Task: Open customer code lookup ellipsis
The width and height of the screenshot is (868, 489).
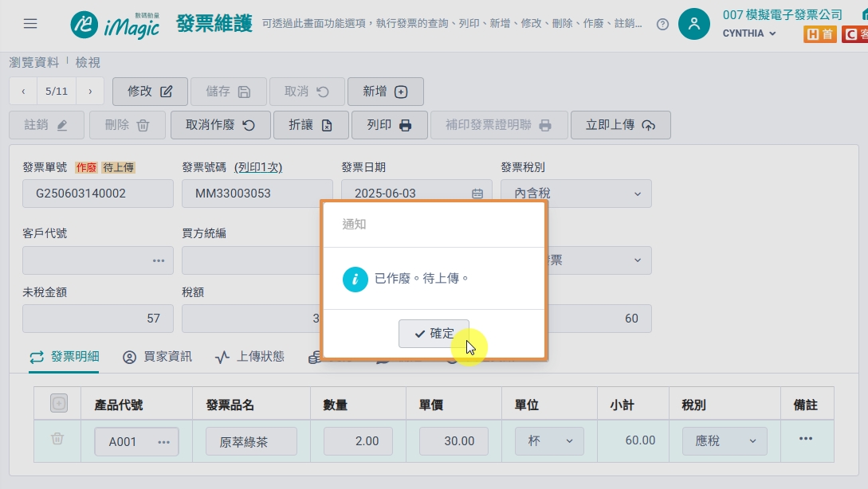Action: [159, 260]
